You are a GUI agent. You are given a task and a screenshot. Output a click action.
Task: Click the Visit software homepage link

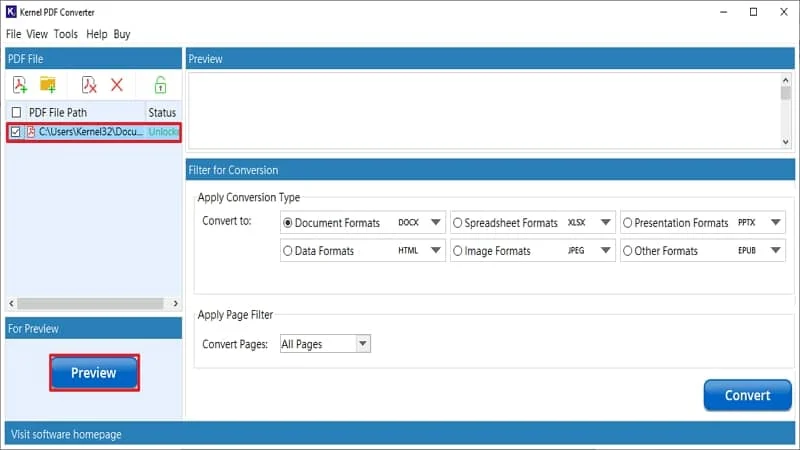pyautogui.click(x=66, y=435)
